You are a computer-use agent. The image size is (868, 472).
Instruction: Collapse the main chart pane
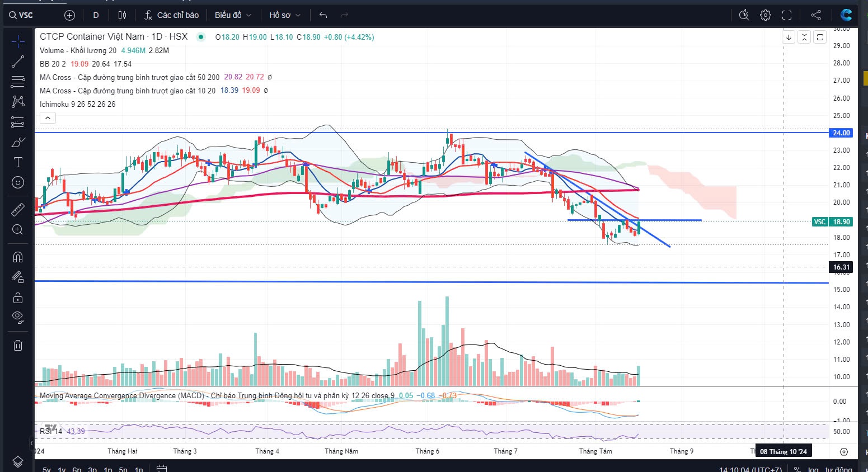[804, 37]
